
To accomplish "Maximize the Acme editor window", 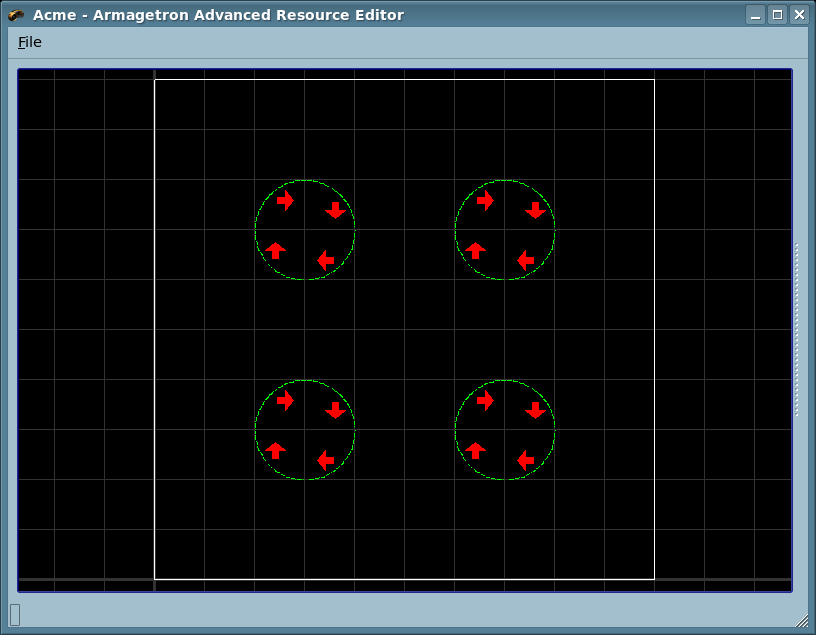I will tap(777, 15).
